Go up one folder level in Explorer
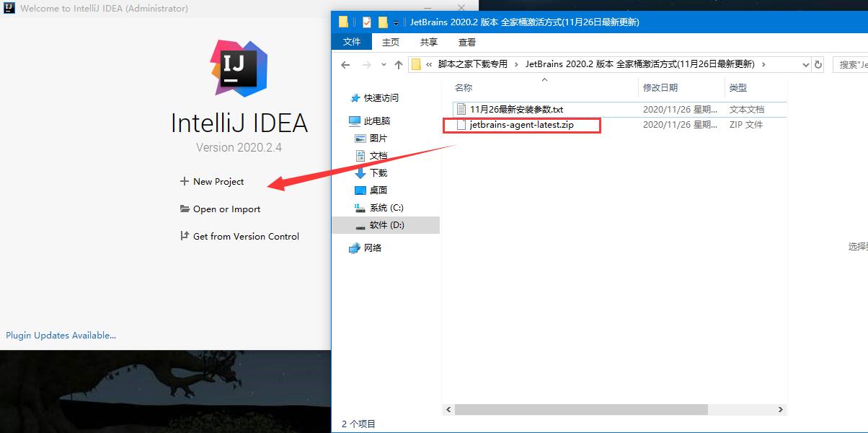 tap(398, 64)
